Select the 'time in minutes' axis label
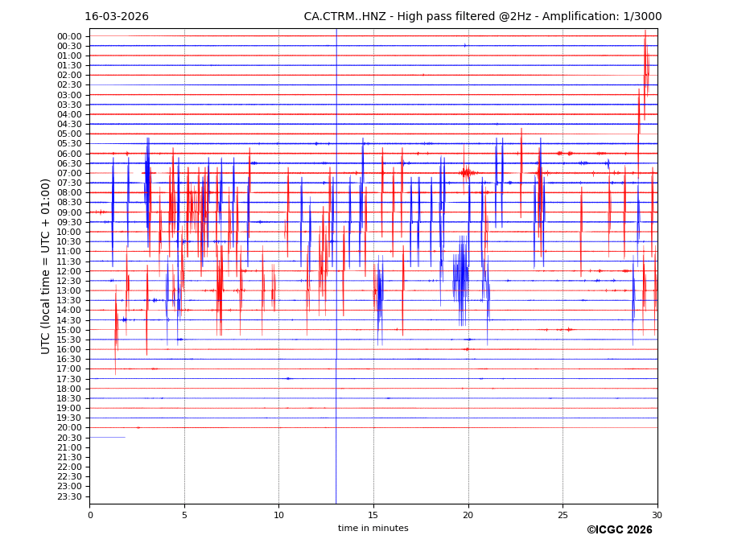 coord(373,529)
